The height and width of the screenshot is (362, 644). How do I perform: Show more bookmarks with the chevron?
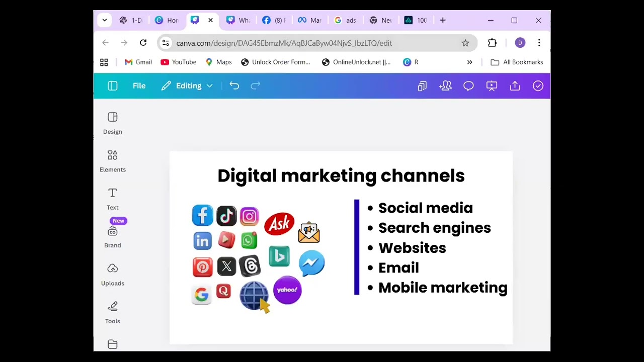(469, 62)
